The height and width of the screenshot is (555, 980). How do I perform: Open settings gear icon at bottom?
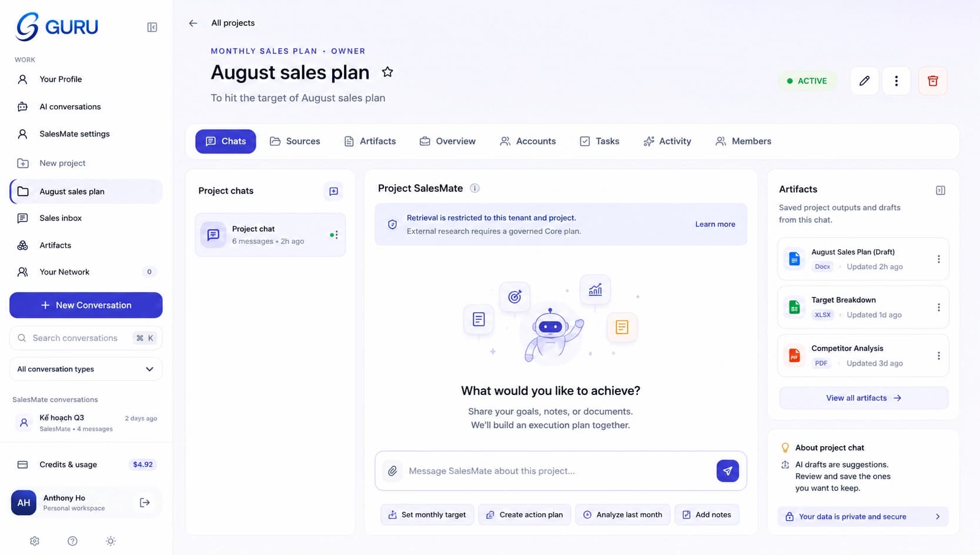click(x=35, y=541)
